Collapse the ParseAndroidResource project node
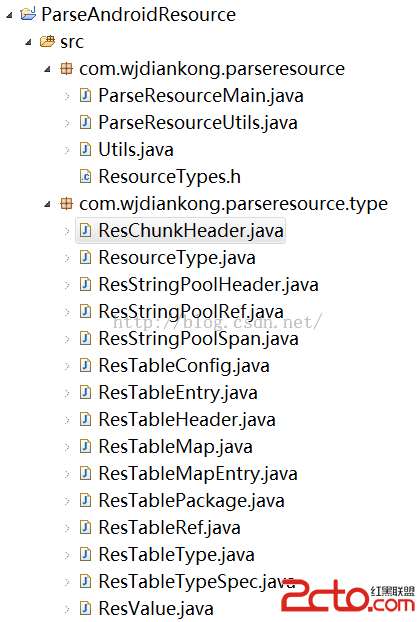The width and height of the screenshot is (418, 622). point(9,15)
